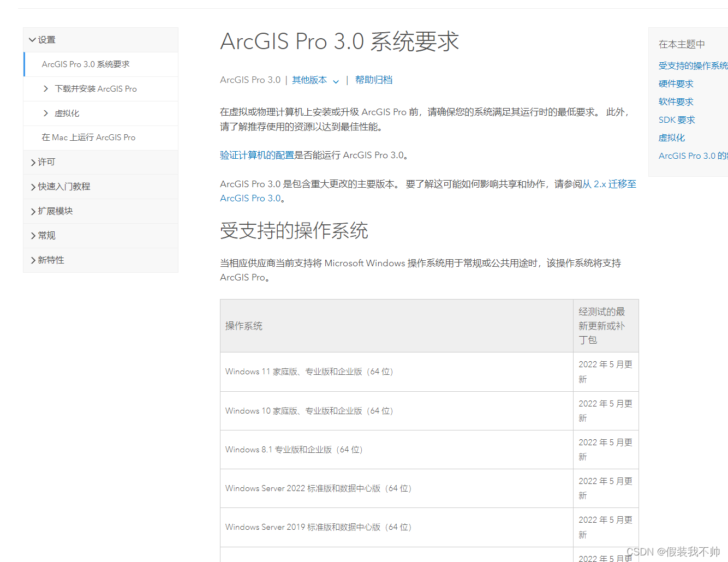Click the 受支持的操作系统 heading

(x=294, y=230)
